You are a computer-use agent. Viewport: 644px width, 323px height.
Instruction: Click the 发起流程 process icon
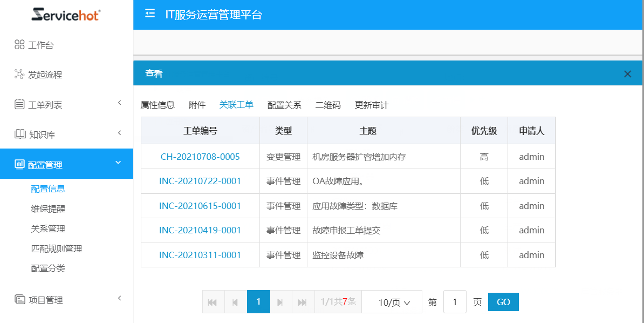pyautogui.click(x=19, y=75)
